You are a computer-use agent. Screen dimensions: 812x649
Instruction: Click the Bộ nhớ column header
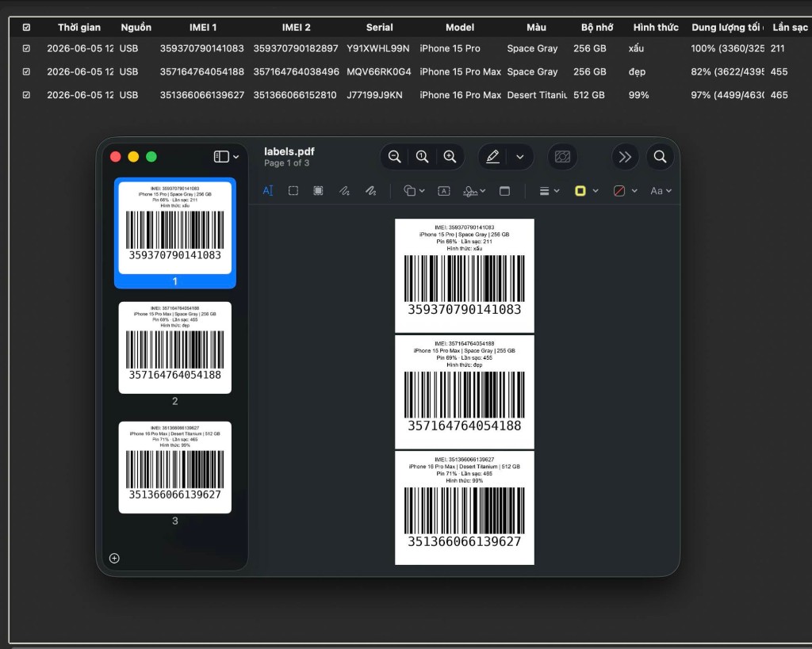point(597,28)
